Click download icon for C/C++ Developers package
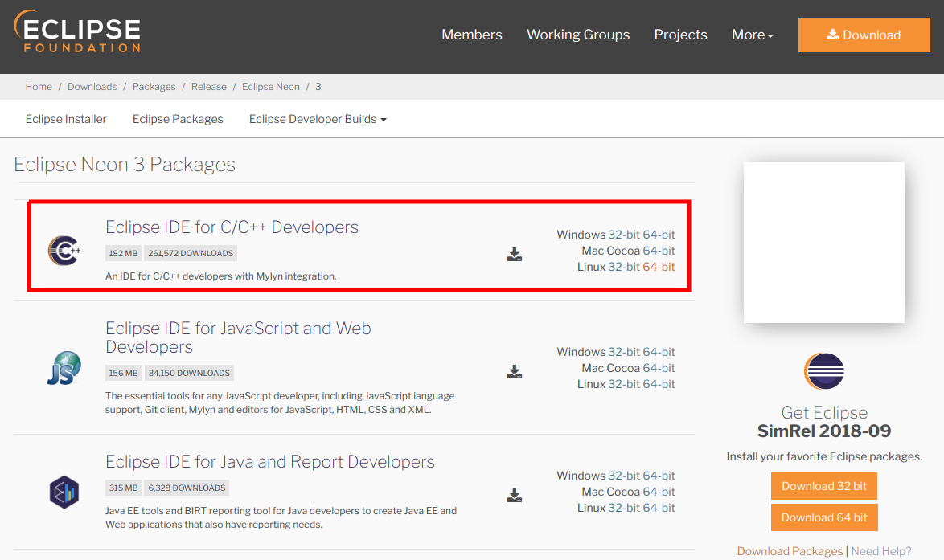Viewport: 944px width, 560px height. click(x=514, y=255)
